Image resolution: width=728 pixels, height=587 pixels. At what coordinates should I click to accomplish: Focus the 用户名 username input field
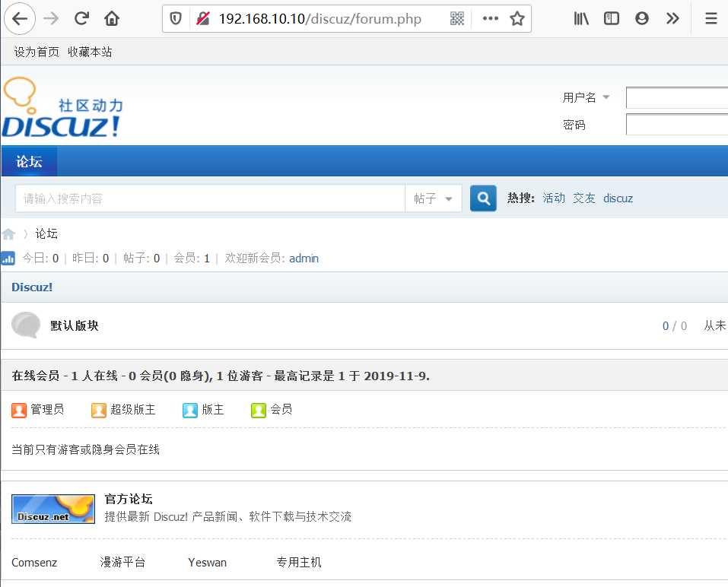[677, 97]
